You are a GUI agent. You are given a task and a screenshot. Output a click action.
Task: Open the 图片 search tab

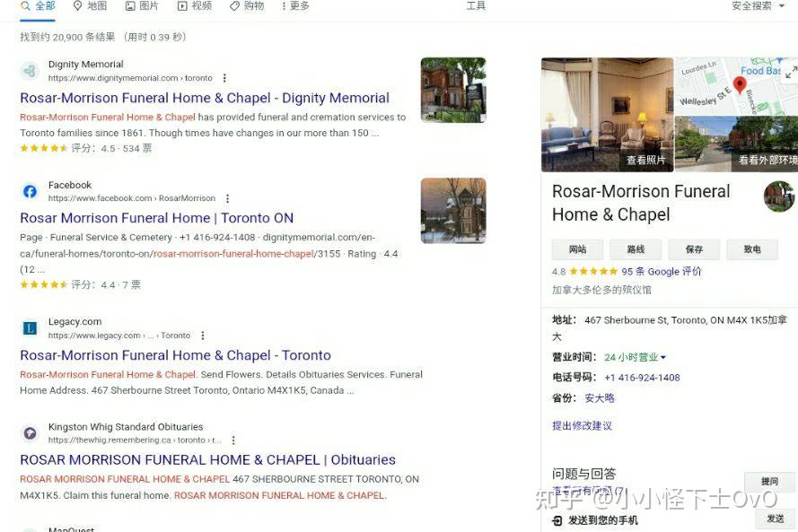[x=142, y=6]
